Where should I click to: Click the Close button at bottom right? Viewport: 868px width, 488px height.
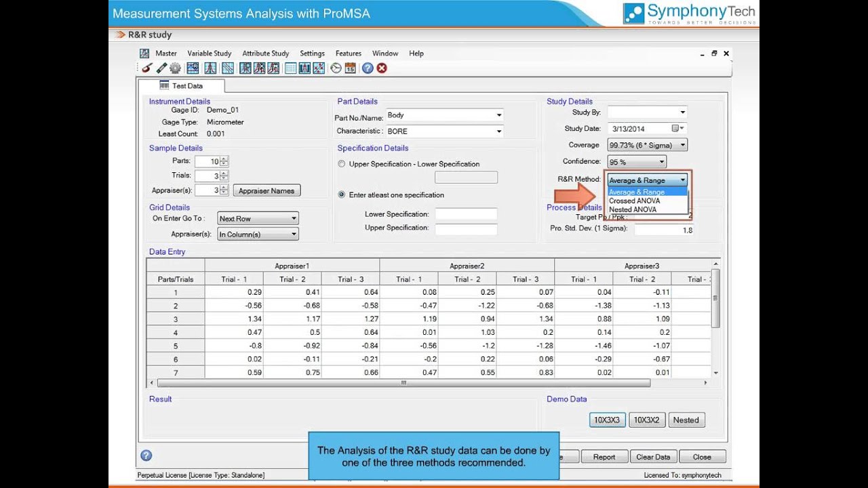point(702,457)
